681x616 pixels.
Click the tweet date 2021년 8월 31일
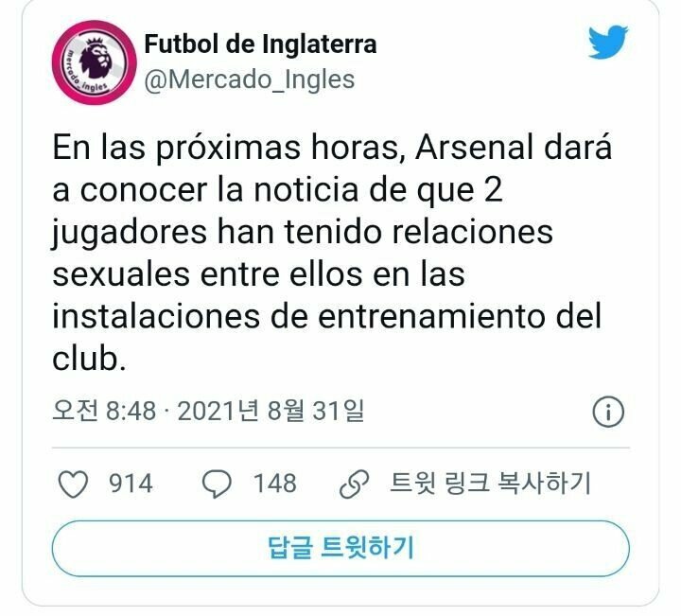pos(271,410)
